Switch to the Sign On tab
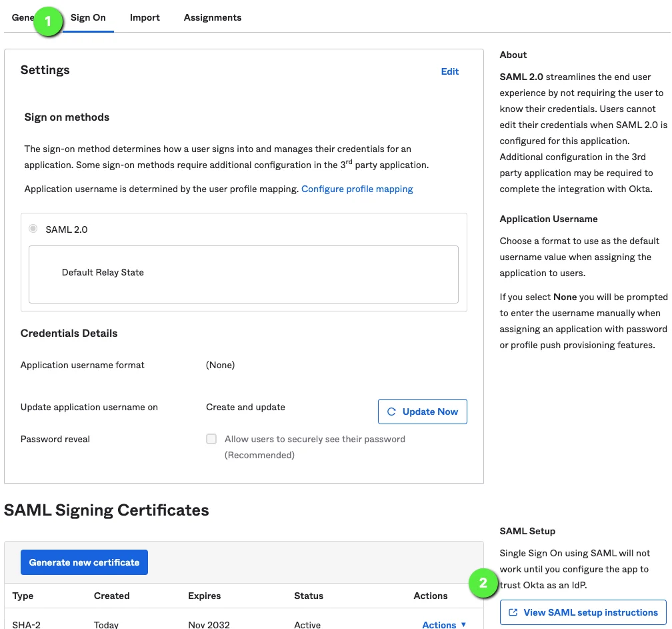The image size is (672, 629). coord(88,17)
